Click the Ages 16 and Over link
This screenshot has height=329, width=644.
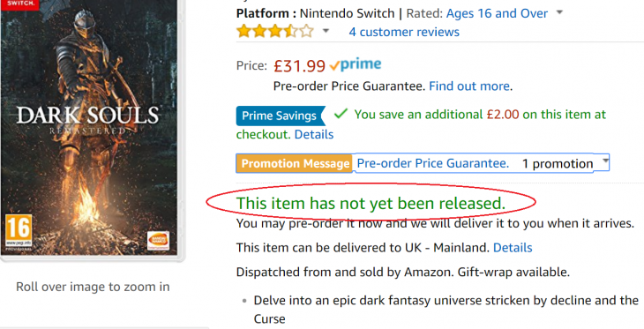pos(497,13)
